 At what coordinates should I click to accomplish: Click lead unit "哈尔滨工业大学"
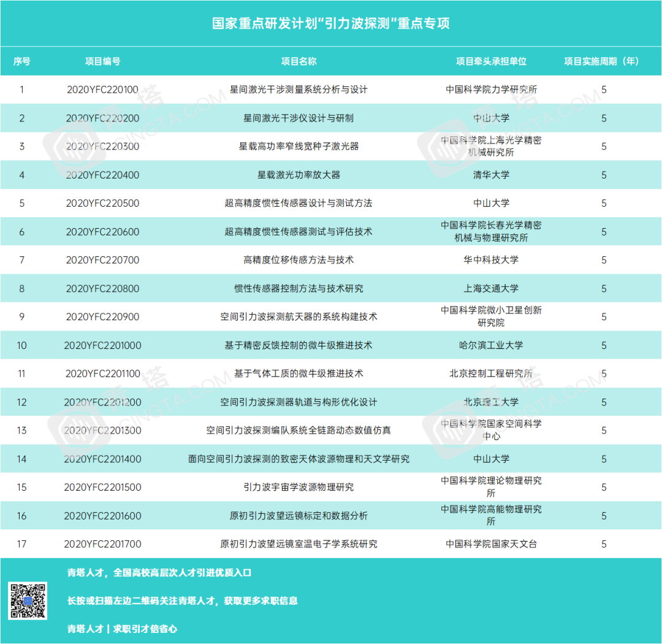click(491, 346)
